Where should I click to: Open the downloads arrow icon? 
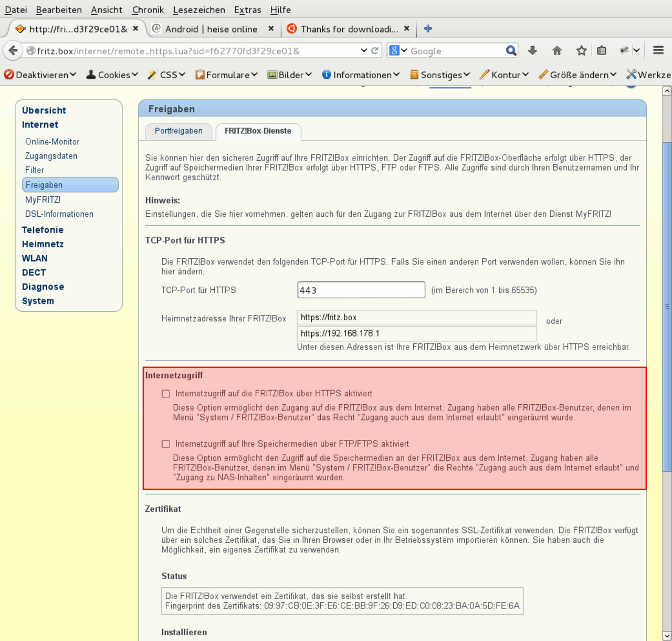click(x=532, y=50)
